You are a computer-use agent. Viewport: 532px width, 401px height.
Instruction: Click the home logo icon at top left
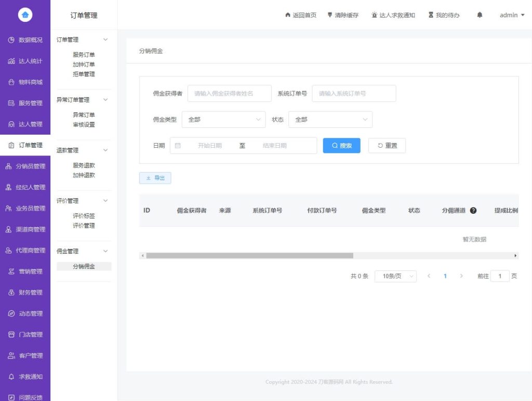pos(25,15)
